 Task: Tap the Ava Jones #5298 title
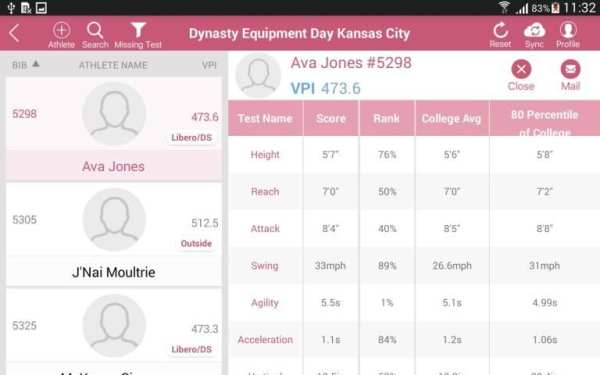point(351,63)
